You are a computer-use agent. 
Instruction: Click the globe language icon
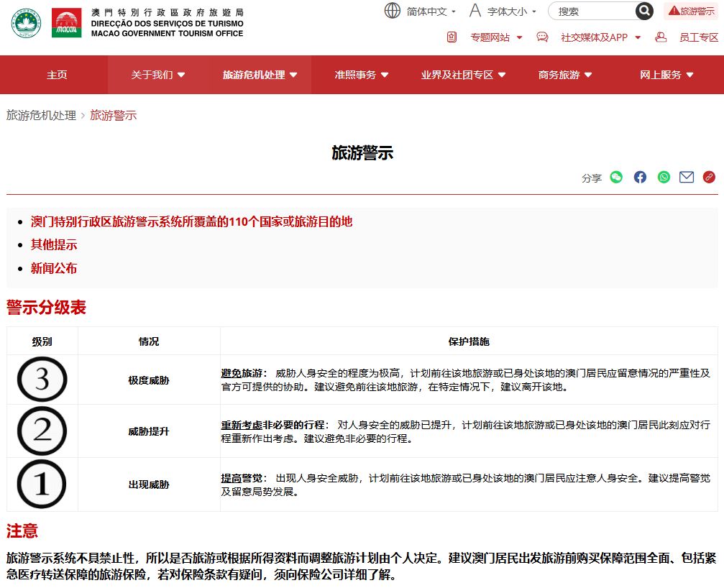pyautogui.click(x=393, y=11)
